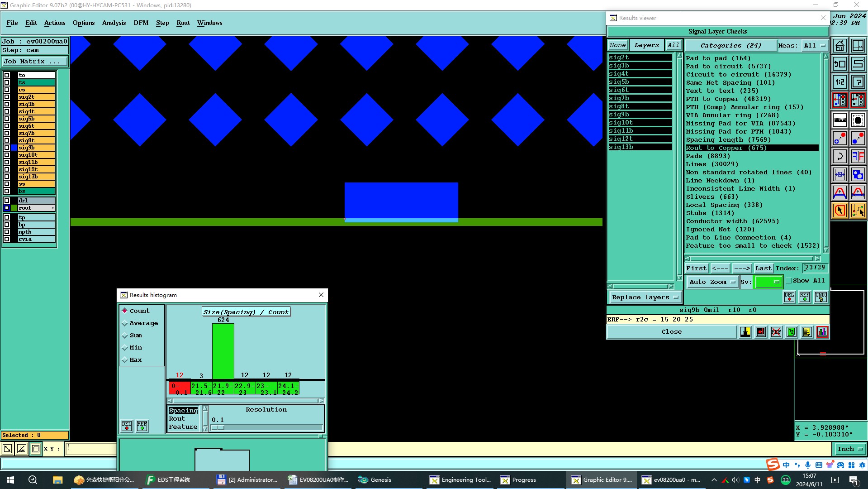Click the None layers button

pos(617,45)
